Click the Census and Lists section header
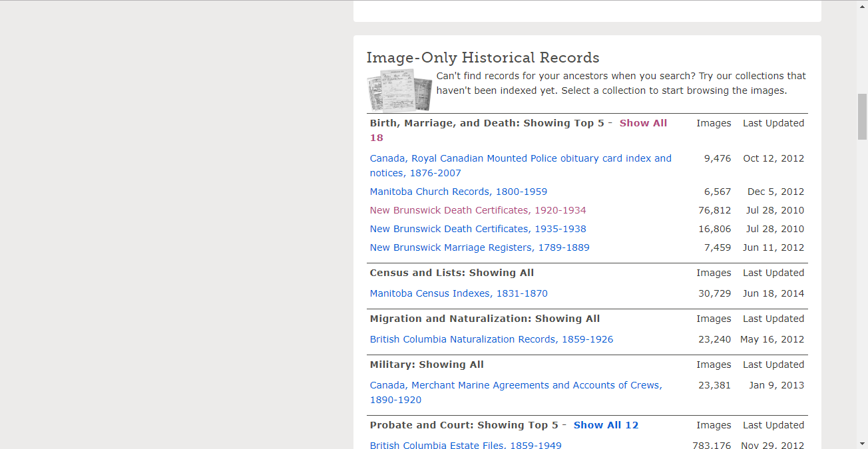 pos(451,273)
